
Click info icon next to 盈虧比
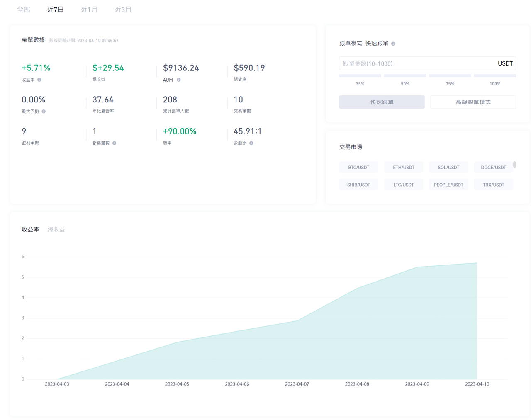[x=251, y=143]
